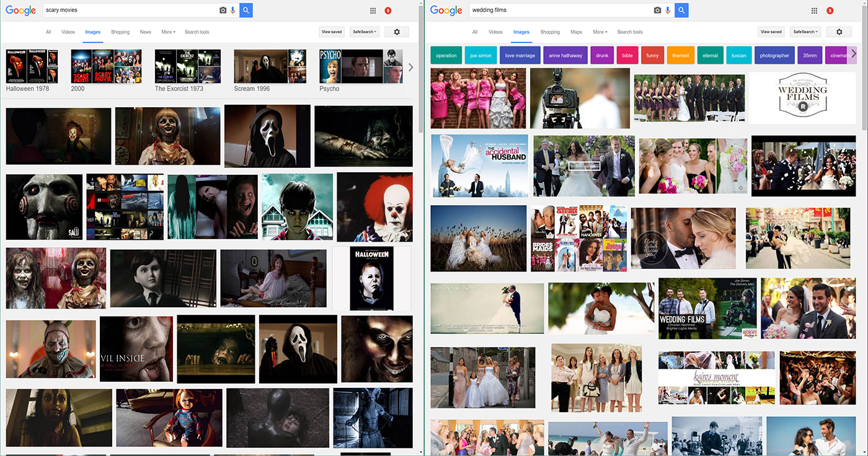
Task: Open Shopping tab in scary movies window
Action: pos(120,32)
